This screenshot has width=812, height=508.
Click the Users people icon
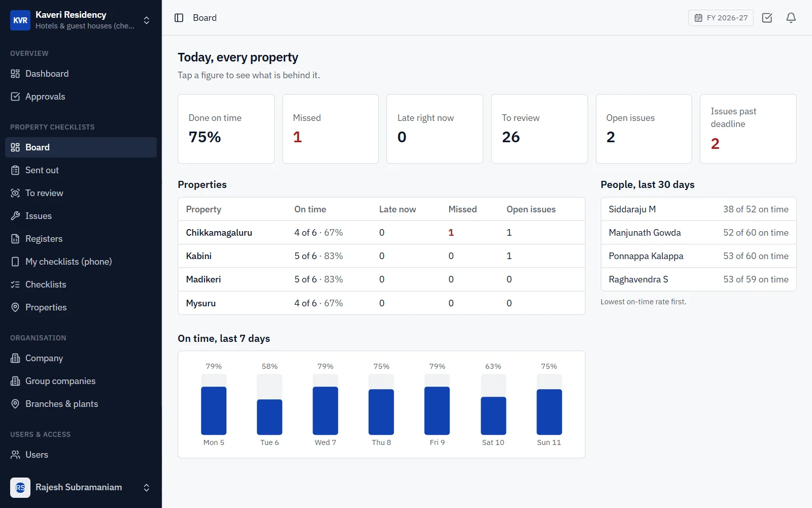coord(15,455)
